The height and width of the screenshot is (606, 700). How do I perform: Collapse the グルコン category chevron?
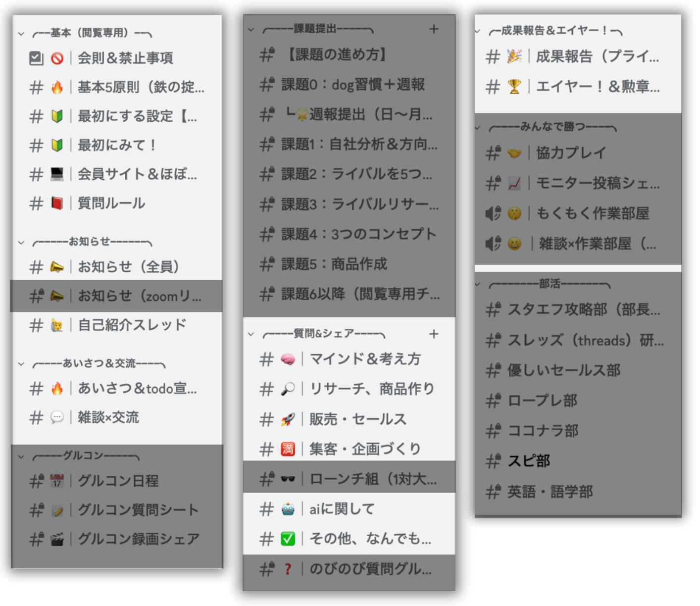(x=21, y=456)
